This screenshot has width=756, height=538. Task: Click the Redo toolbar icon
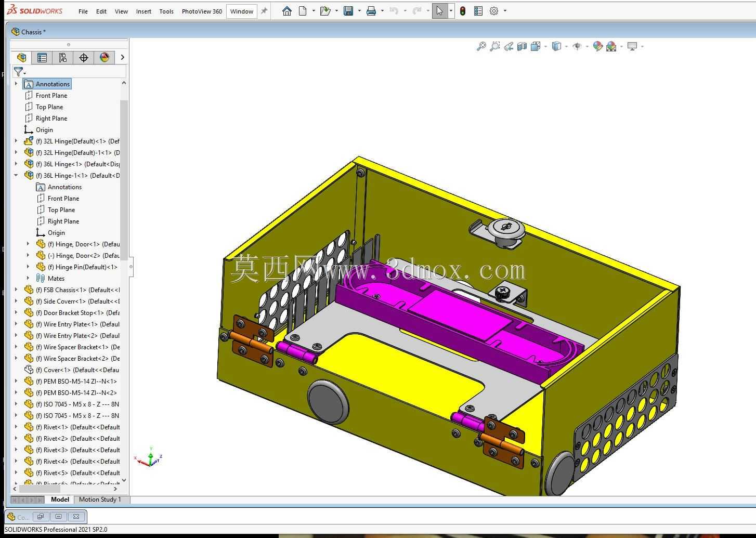tap(417, 11)
